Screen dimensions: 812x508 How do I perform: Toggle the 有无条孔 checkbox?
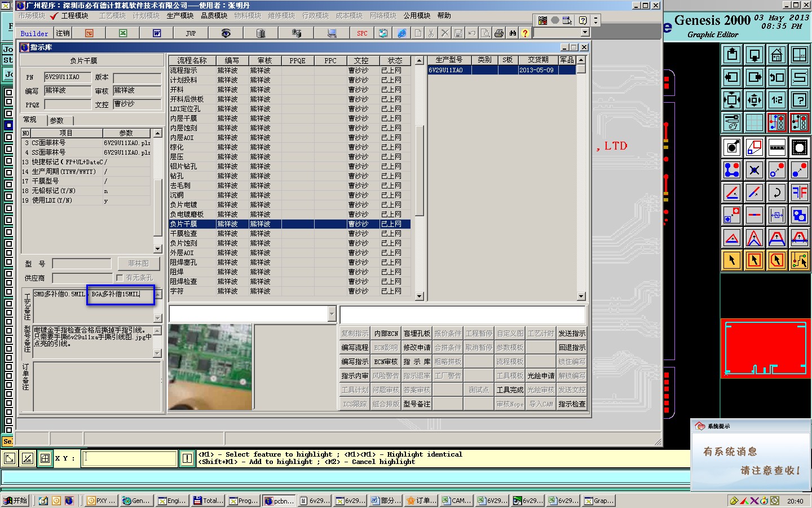pyautogui.click(x=120, y=278)
